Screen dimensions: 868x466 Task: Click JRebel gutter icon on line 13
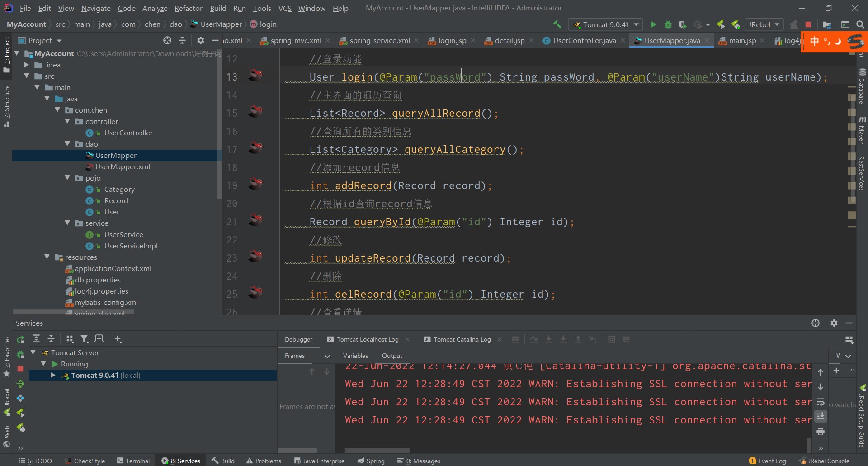coord(255,75)
